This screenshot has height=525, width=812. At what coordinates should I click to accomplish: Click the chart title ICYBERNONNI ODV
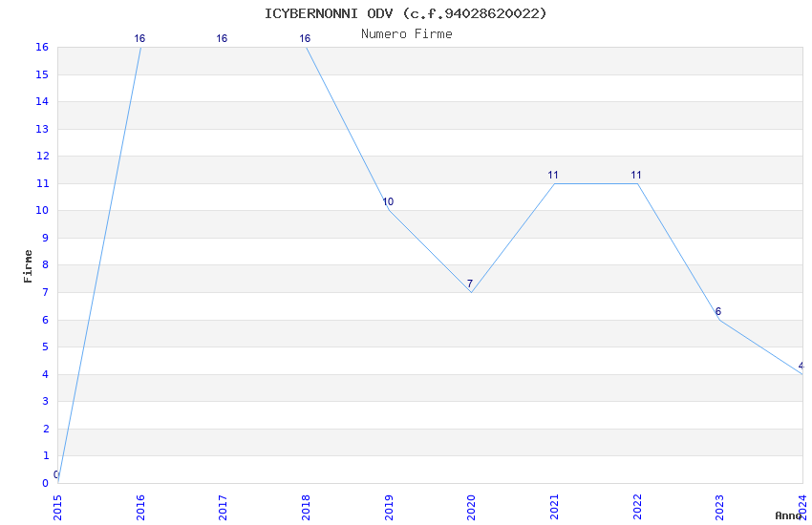[405, 13]
